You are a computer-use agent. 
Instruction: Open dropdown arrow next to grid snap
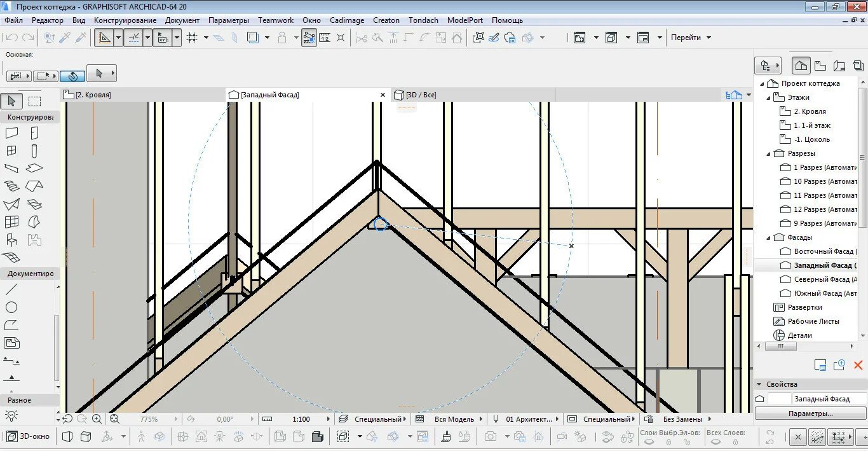tap(206, 38)
